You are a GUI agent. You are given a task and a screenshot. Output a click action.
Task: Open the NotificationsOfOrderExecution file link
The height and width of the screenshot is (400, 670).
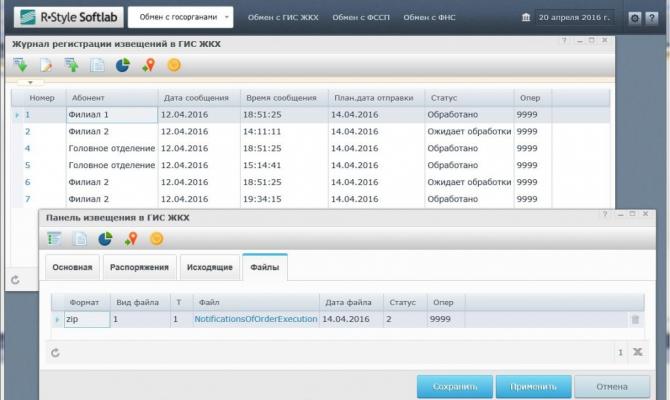(256, 319)
